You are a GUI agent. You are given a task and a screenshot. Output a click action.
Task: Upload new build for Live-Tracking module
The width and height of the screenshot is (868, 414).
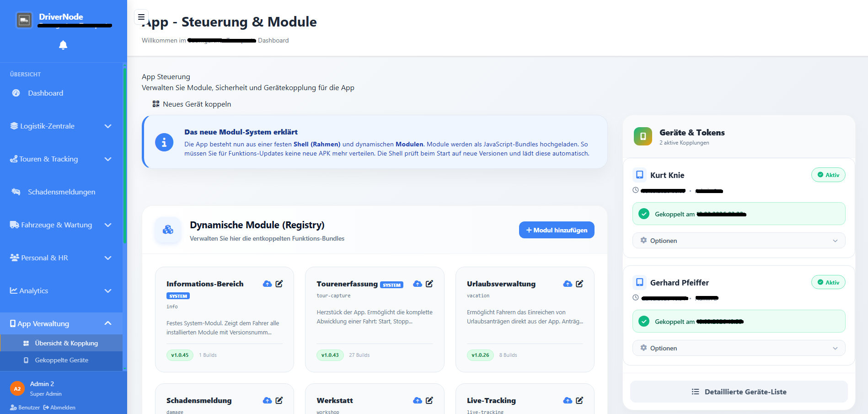click(568, 400)
